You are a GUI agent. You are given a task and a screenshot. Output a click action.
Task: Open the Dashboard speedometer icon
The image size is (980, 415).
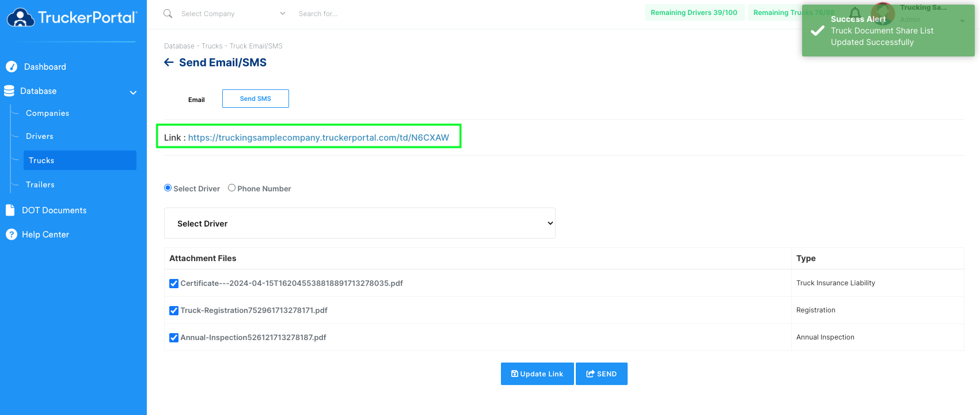12,67
